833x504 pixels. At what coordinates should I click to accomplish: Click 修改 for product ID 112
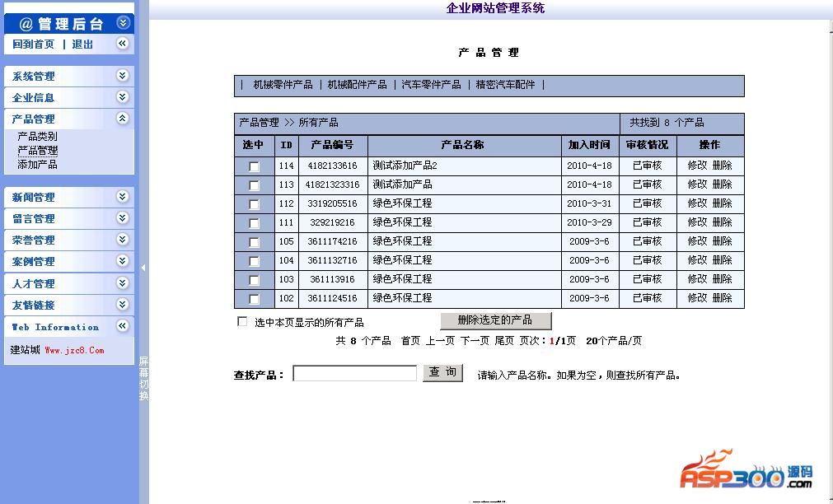pyautogui.click(x=697, y=203)
